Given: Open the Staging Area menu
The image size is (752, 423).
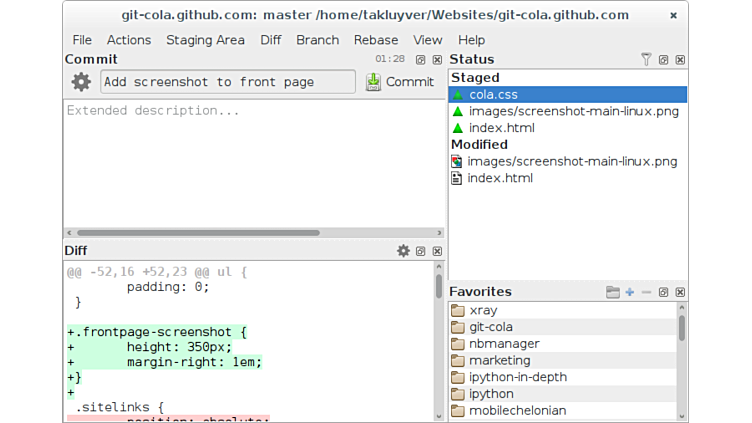Looking at the screenshot, I should point(205,40).
